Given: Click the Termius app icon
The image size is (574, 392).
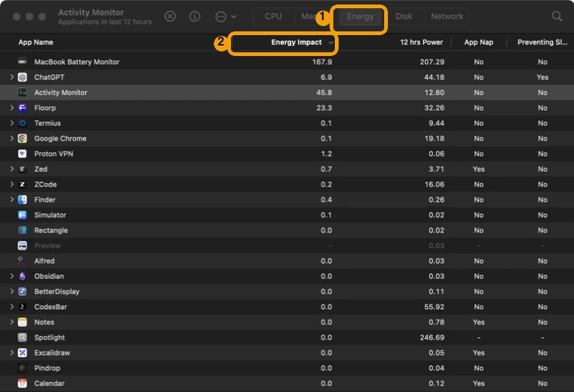Looking at the screenshot, I should pos(22,123).
